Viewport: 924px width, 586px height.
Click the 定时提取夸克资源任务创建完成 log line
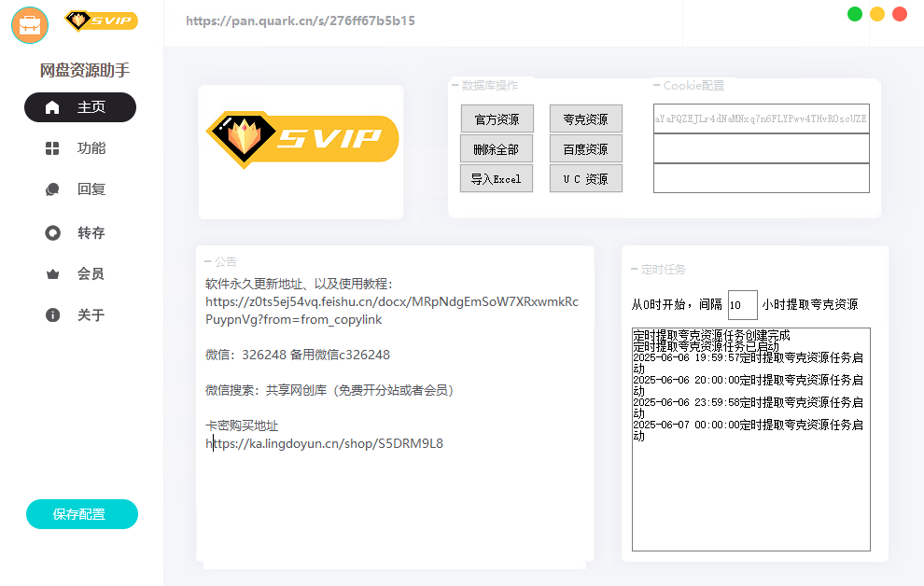coord(711,335)
